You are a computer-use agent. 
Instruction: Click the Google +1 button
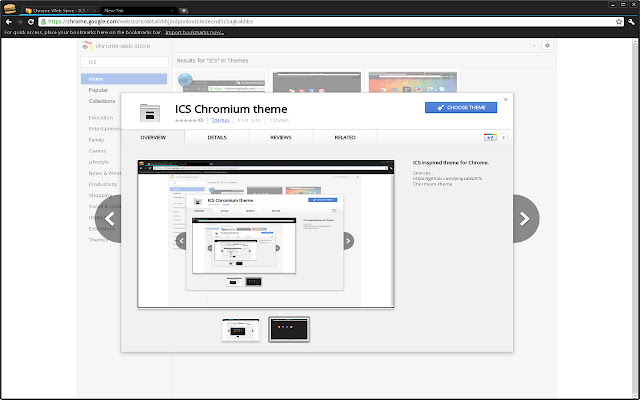[x=490, y=138]
